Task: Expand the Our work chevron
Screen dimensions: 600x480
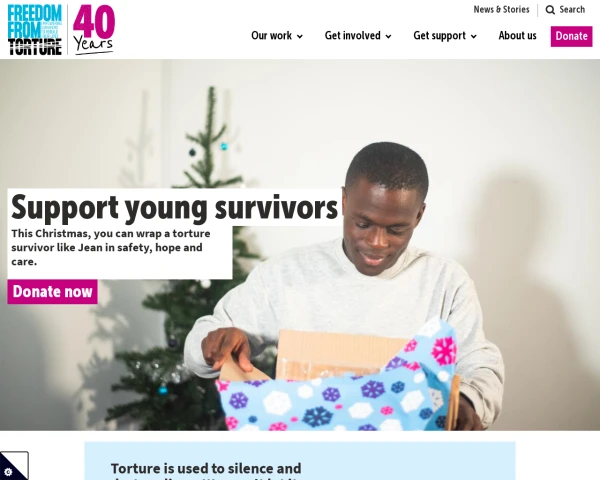Action: pos(300,36)
